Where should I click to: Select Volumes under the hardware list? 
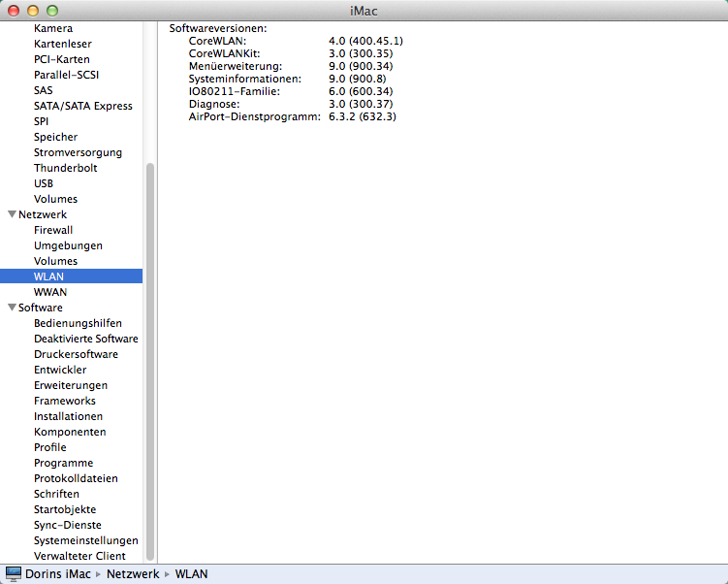[x=55, y=199]
